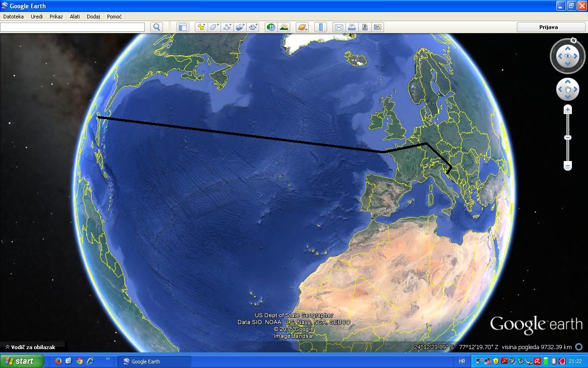Look up with the eye joystick arrow

click(568, 48)
